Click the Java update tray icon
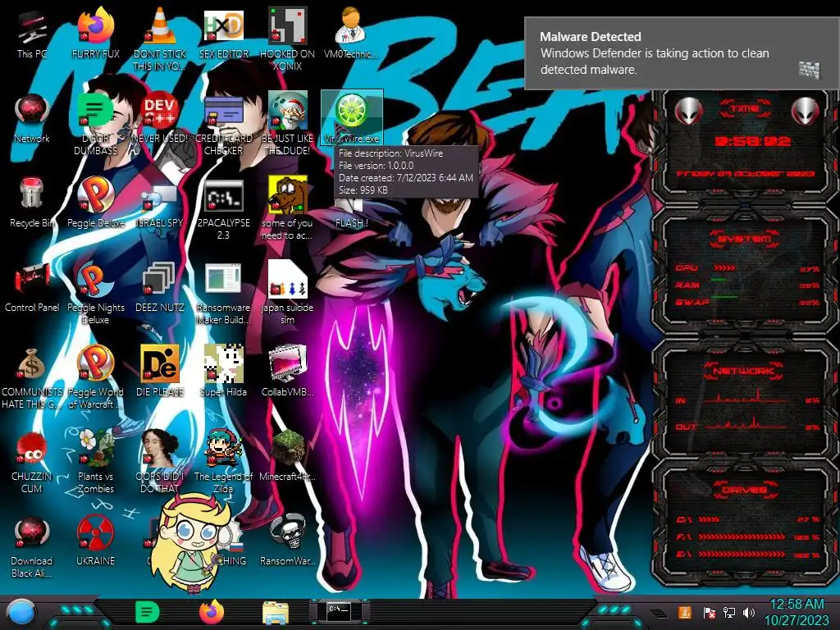Viewport: 840px width, 630px height. tap(685, 612)
